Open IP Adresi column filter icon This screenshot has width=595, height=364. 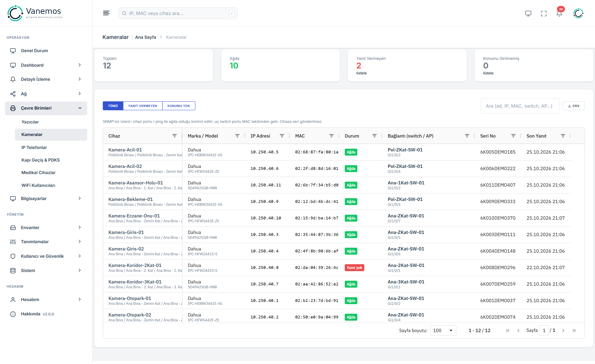point(282,136)
